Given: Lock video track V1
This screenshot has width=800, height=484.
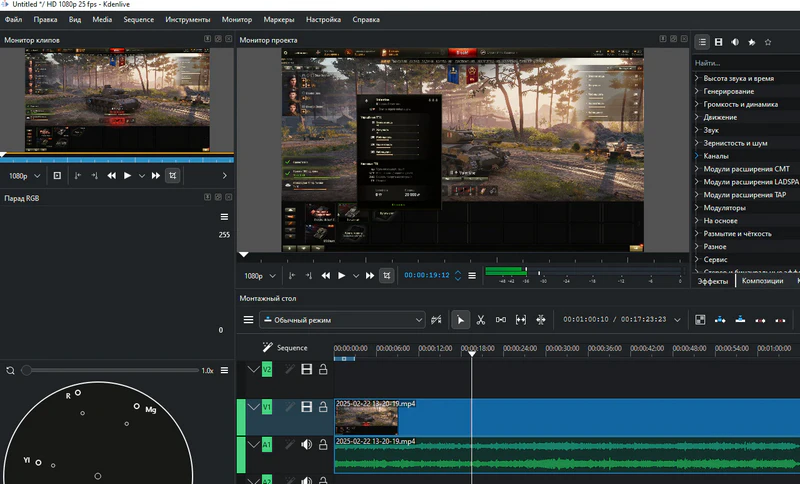Looking at the screenshot, I should pos(323,407).
